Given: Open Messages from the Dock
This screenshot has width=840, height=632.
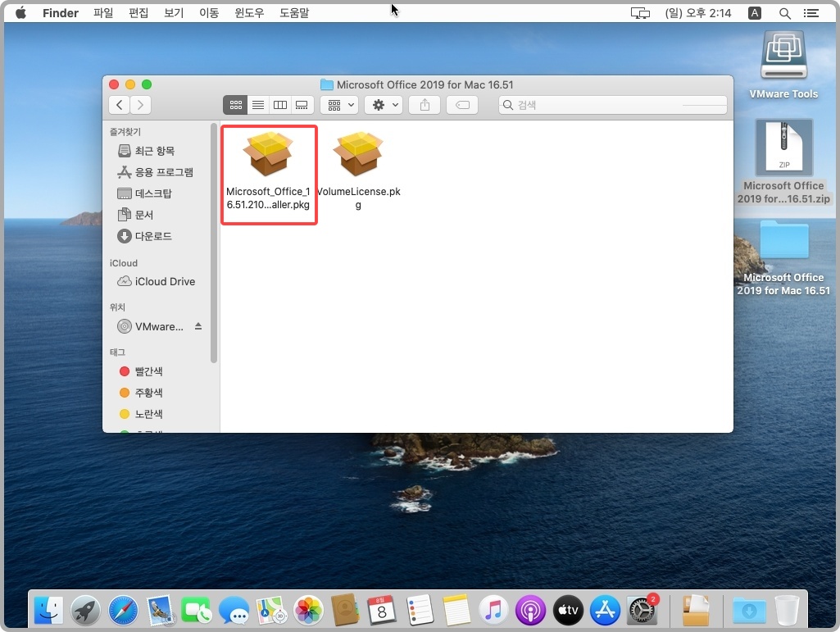Looking at the screenshot, I should [234, 610].
